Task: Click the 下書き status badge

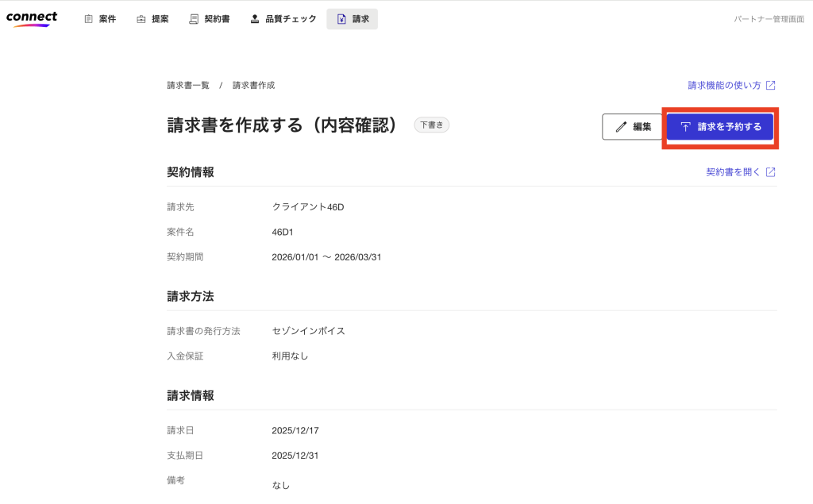Action: pyautogui.click(x=431, y=125)
